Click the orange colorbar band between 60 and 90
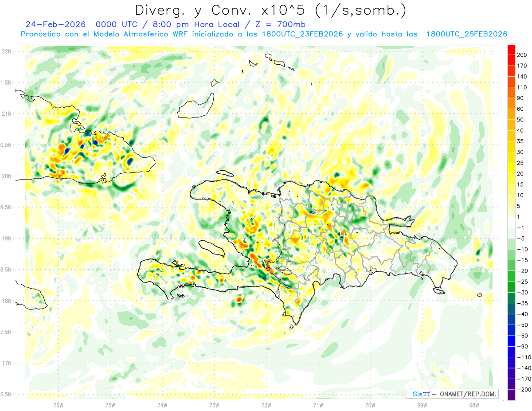 (x=511, y=103)
